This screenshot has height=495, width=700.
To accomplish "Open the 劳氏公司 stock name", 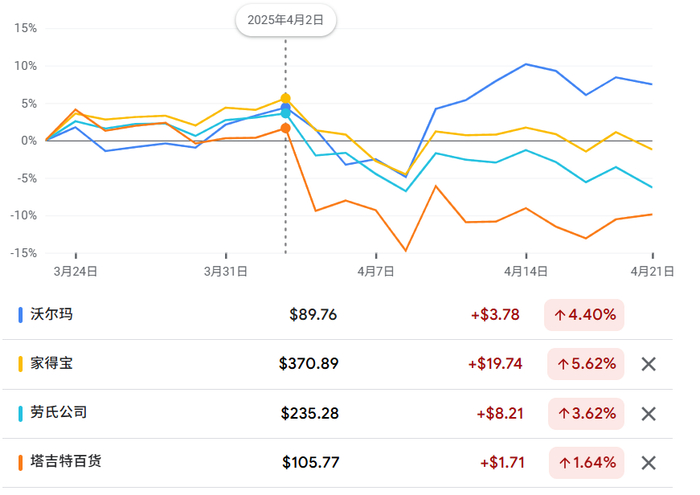I will click(x=59, y=412).
